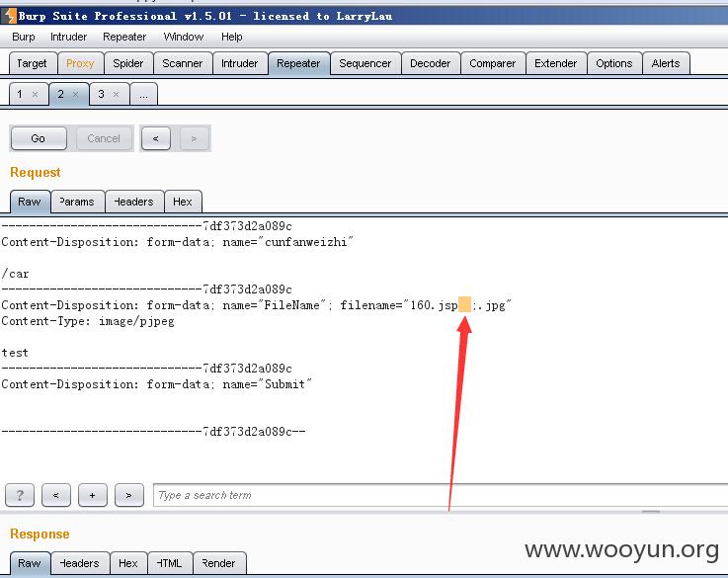The image size is (728, 578).
Task: Click the highlighted character after 160.jsp
Action: coord(464,304)
